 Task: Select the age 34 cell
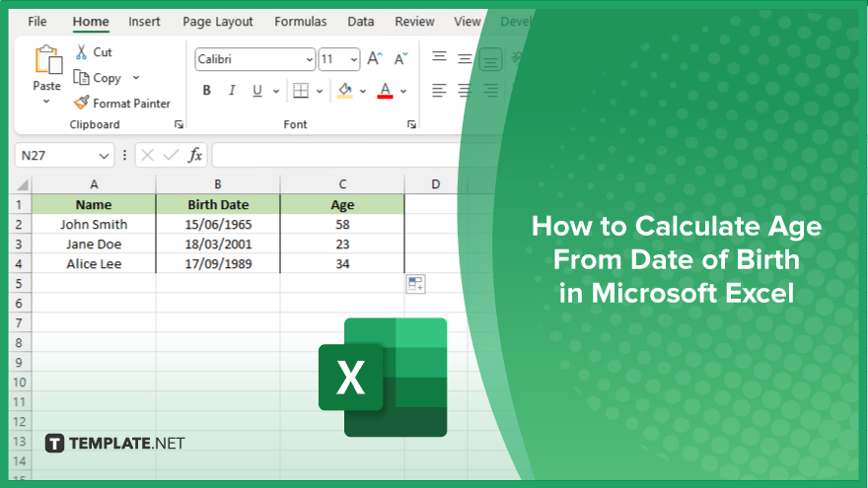[x=342, y=263]
